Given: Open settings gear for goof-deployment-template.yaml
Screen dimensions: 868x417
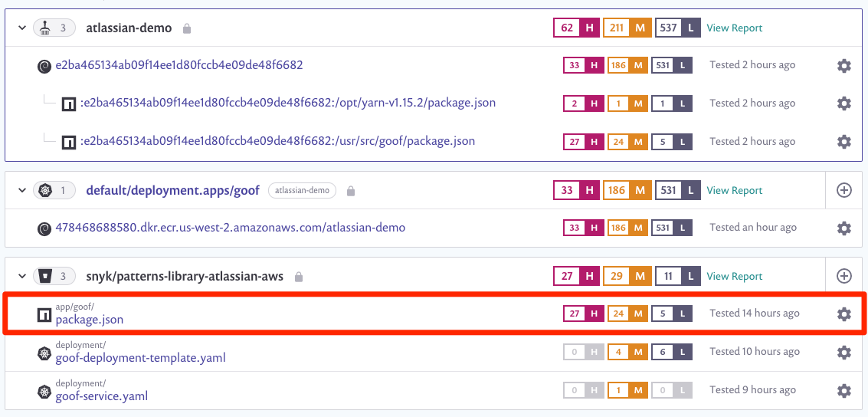Looking at the screenshot, I should click(843, 352).
